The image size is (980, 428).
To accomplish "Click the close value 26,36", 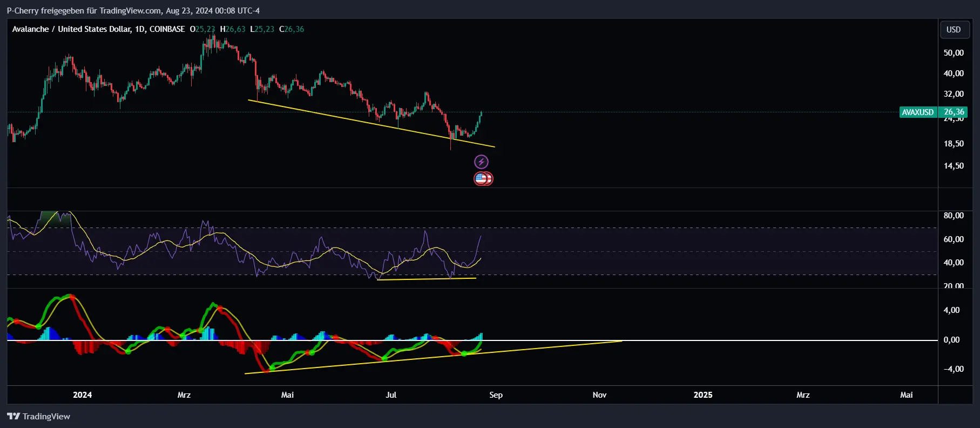I will [x=294, y=29].
